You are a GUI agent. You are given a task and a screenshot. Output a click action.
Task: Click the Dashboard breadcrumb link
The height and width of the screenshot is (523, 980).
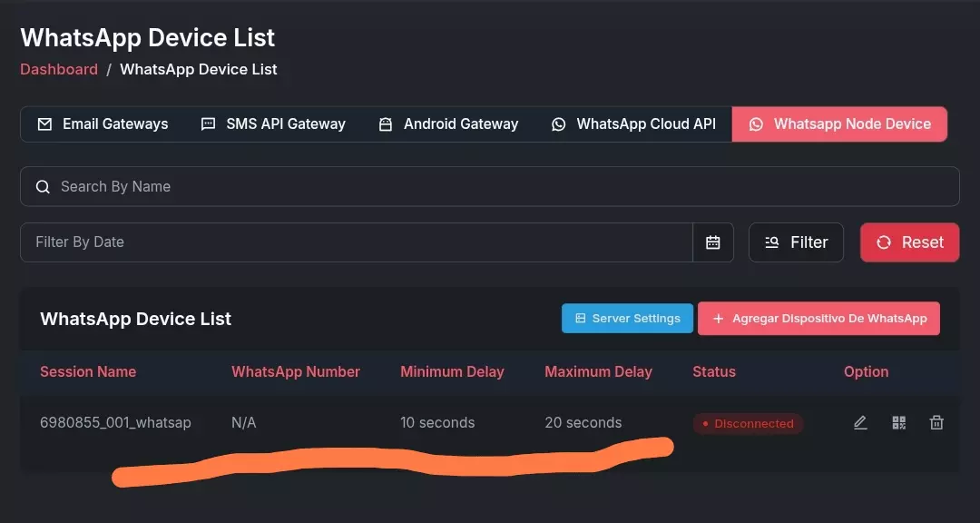click(59, 69)
